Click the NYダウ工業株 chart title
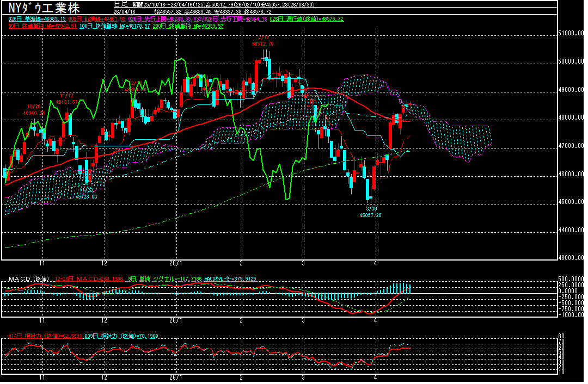588x384 pixels. pos(44,8)
